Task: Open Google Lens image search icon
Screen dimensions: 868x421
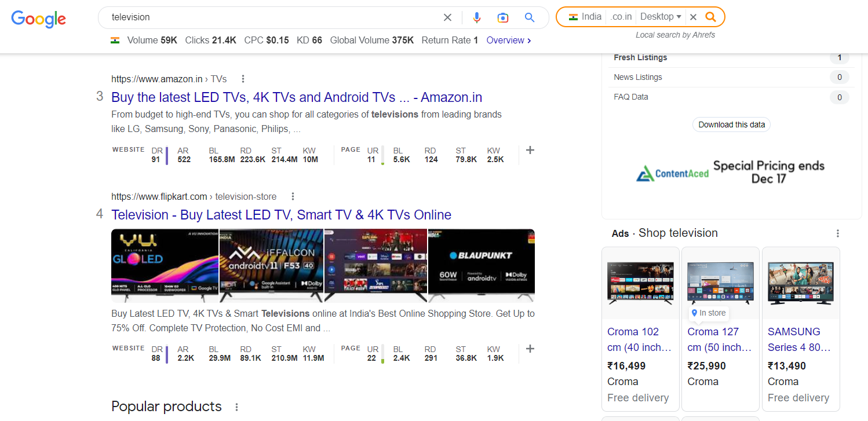Action: pos(503,17)
